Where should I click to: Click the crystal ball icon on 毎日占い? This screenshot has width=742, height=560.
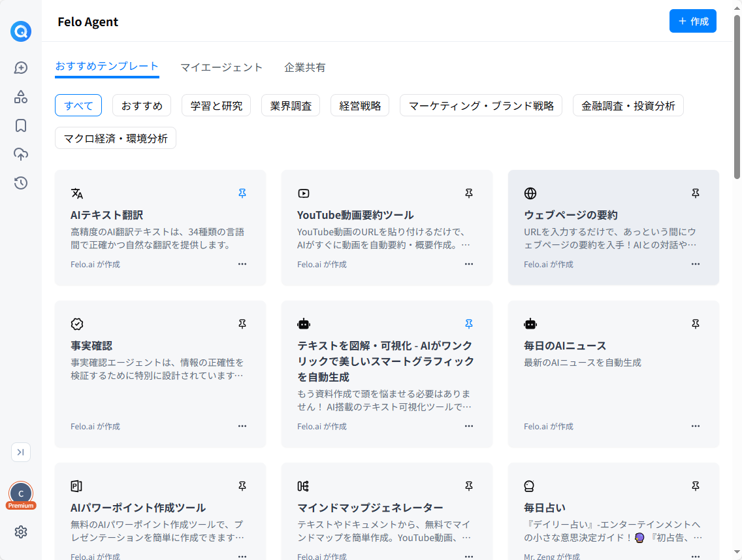pos(529,486)
